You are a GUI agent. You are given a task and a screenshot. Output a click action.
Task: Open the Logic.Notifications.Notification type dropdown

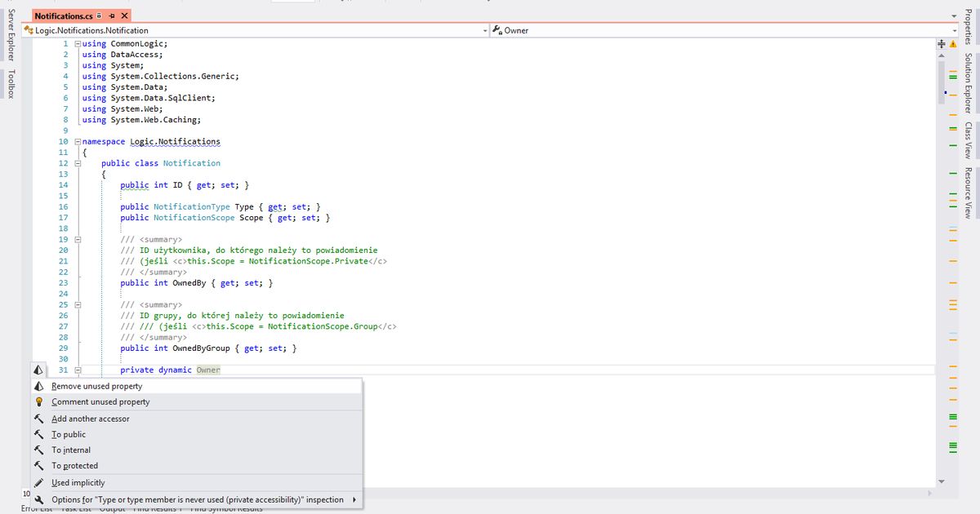485,29
